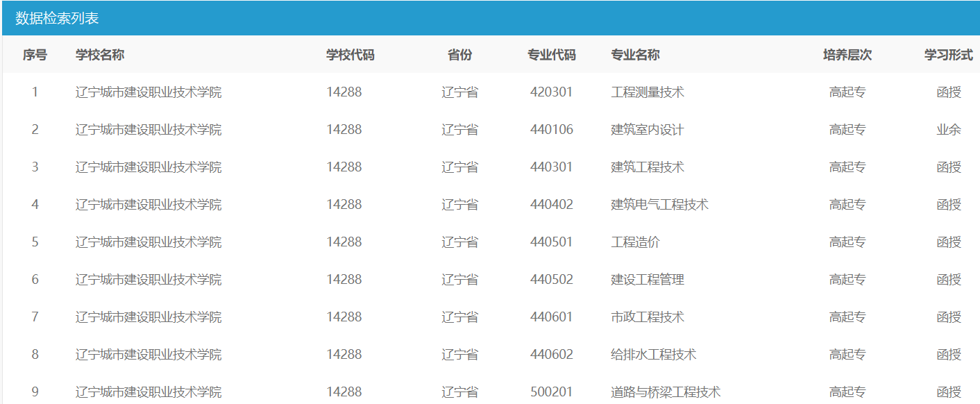This screenshot has width=980, height=404.
Task: Click the 学校名称 column header
Action: 100,55
